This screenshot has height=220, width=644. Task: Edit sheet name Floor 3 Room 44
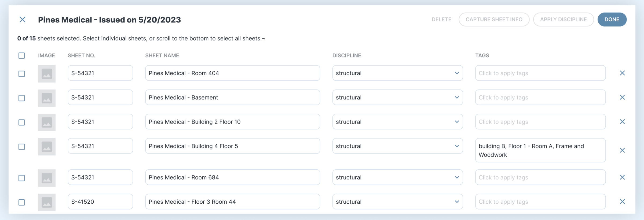pos(233,202)
